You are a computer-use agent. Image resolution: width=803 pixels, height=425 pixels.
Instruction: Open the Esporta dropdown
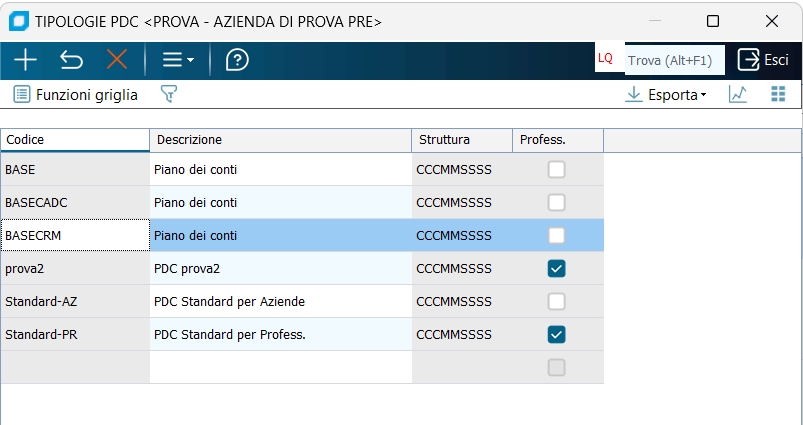click(666, 94)
